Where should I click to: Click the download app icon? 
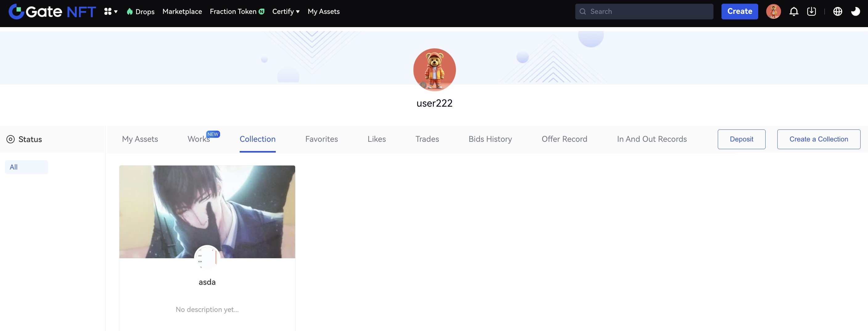pyautogui.click(x=811, y=12)
